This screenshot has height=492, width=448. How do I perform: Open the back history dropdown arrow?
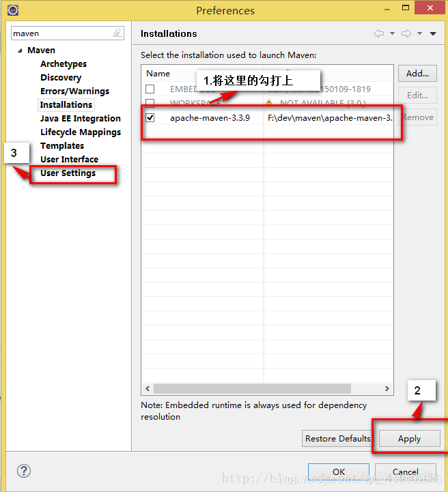coord(393,33)
